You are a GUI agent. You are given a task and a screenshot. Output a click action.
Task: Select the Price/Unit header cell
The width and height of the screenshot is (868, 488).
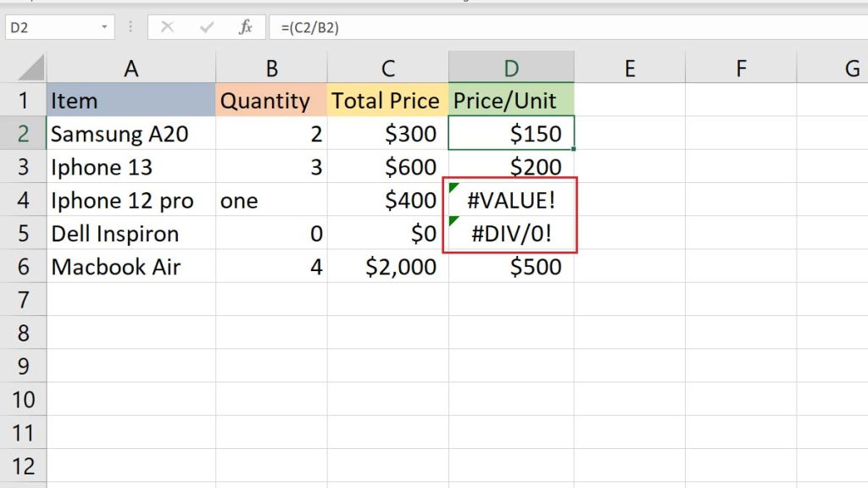(511, 100)
